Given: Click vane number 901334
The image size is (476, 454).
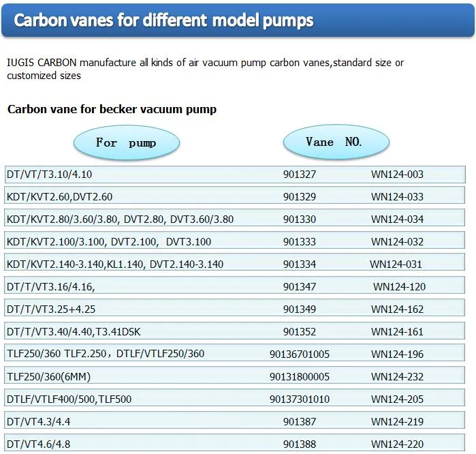Looking at the screenshot, I should 300,264.
